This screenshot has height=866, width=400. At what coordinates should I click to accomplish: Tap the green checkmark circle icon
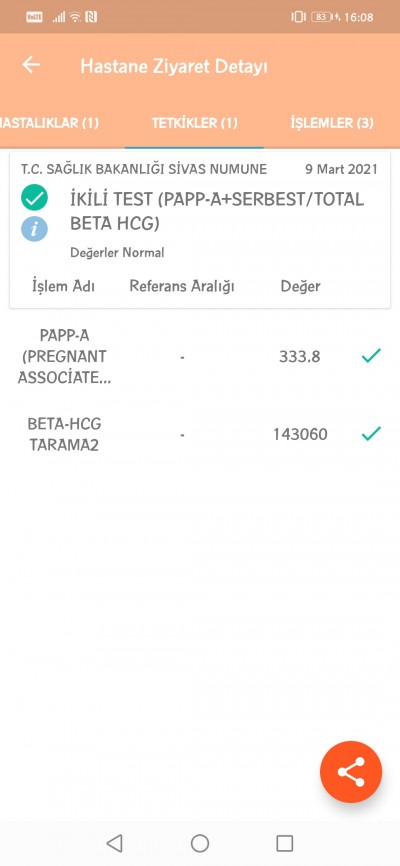tap(34, 198)
